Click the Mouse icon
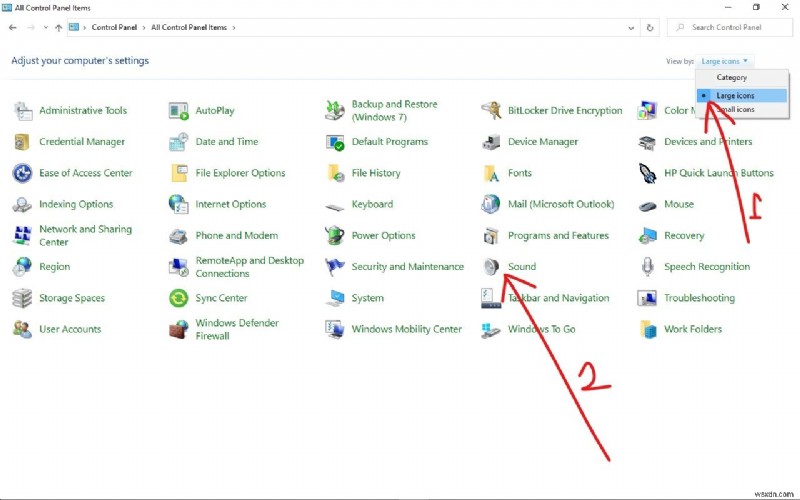 point(647,206)
